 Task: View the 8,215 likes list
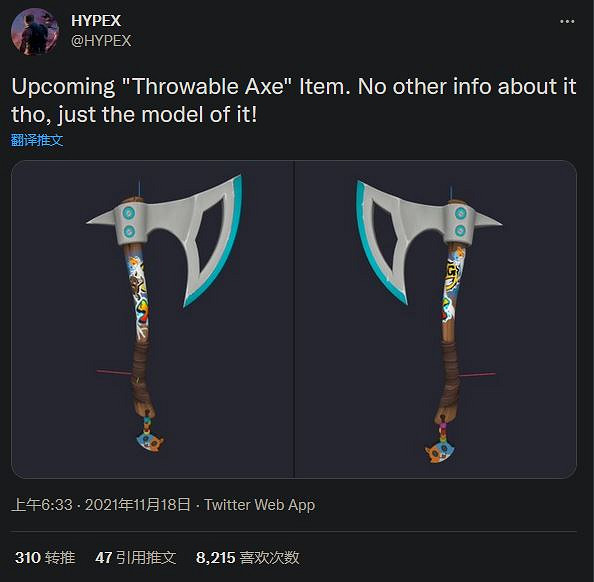click(x=248, y=557)
